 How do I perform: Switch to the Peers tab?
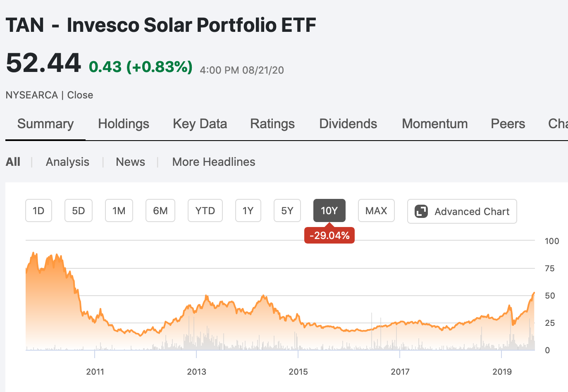tap(508, 124)
